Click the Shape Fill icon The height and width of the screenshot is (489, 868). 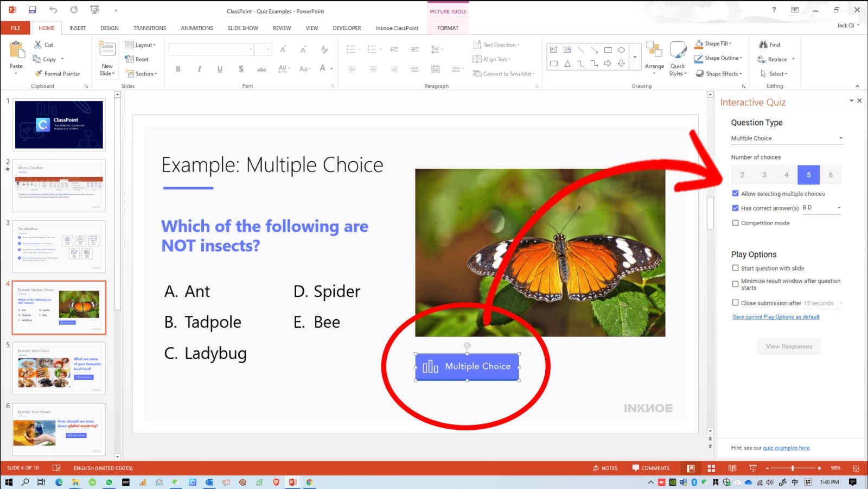700,44
